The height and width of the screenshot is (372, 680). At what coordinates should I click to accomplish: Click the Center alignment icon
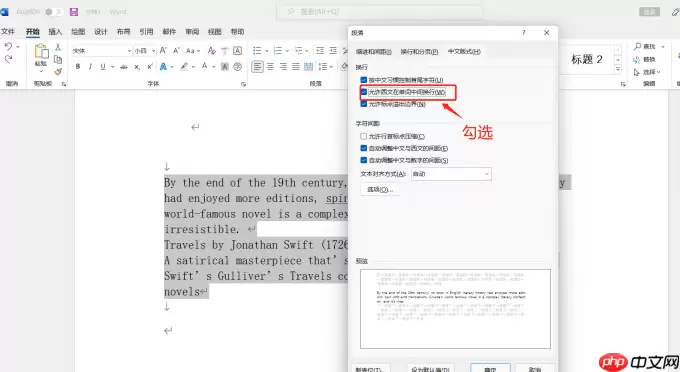click(x=271, y=67)
